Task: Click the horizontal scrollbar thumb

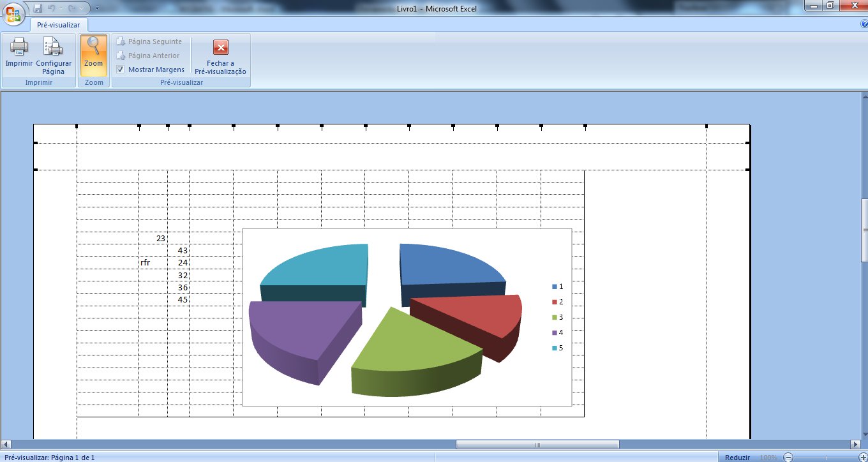Action: coord(537,444)
